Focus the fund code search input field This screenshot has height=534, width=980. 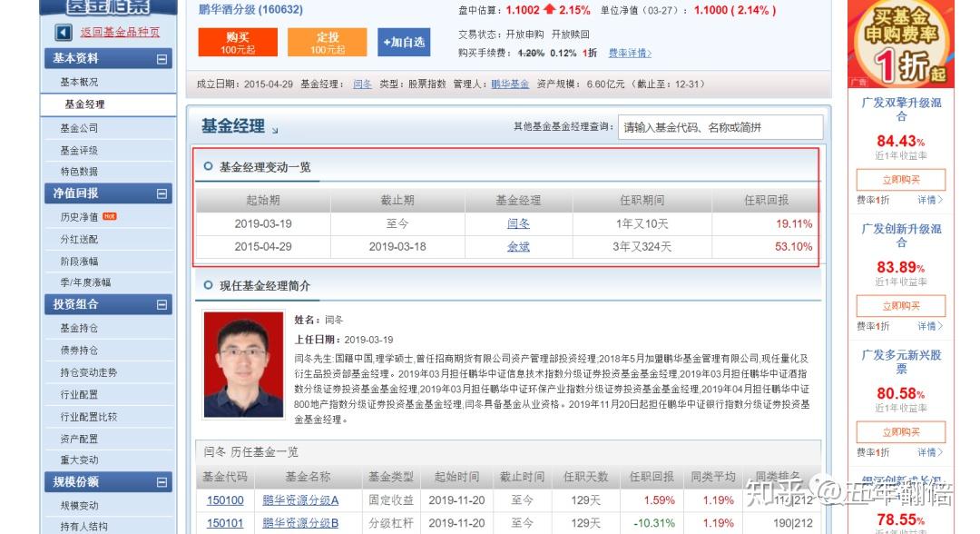pyautogui.click(x=720, y=127)
